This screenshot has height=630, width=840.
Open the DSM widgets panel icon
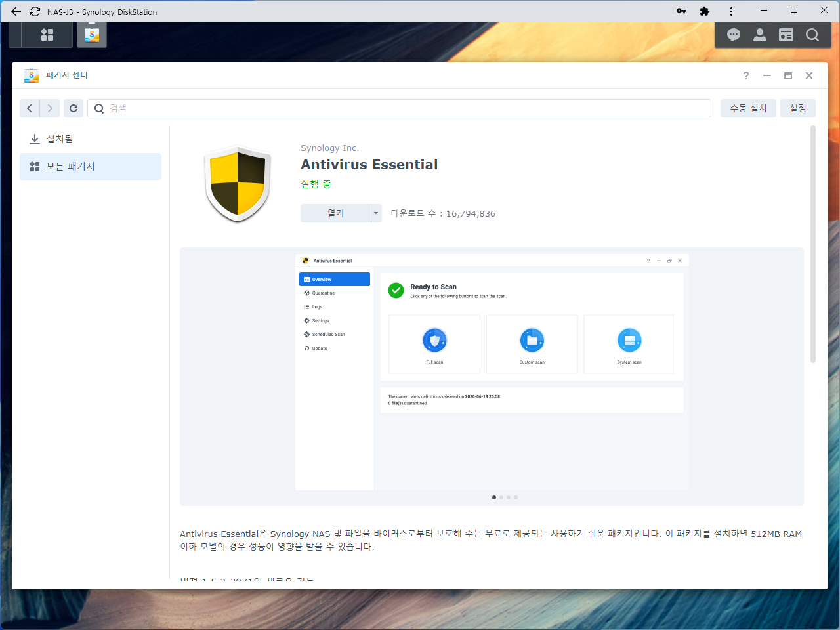(x=786, y=35)
